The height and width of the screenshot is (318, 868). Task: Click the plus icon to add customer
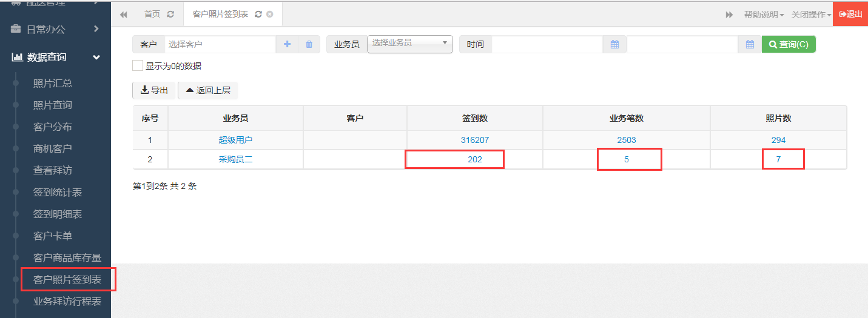[x=287, y=44]
